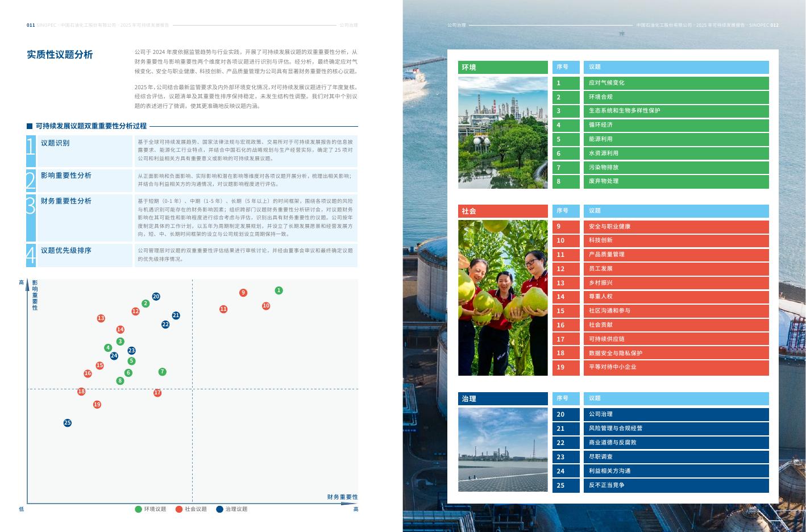Select the page title 实质性议题分析
Viewport: 806px width, 532px height.
60,55
